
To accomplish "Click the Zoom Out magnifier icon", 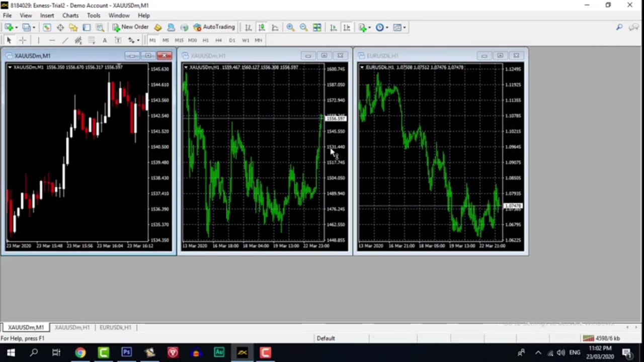I will (303, 27).
